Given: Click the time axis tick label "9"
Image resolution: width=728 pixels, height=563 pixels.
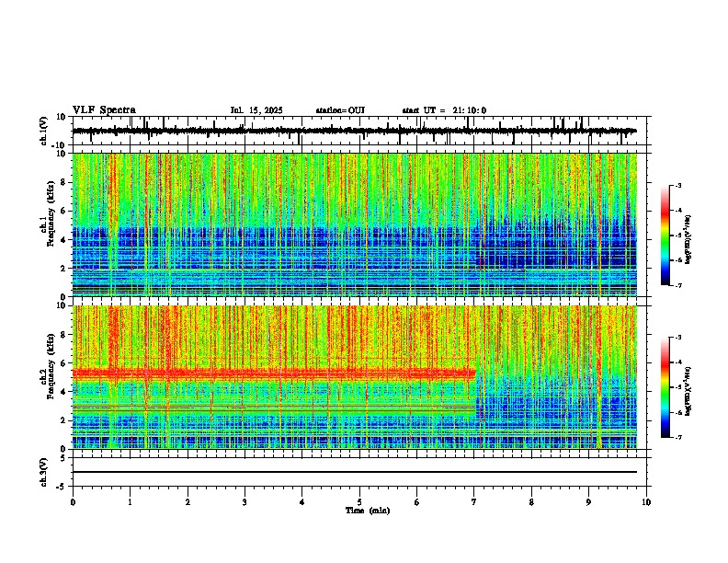Looking at the screenshot, I should coord(588,502).
